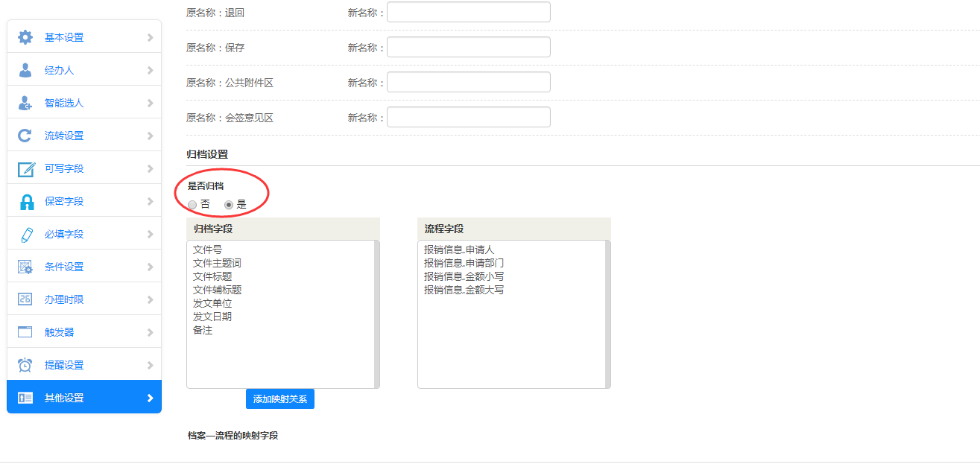Click the 新名称 field for 公共附件区
This screenshot has width=980, height=470.
click(x=468, y=82)
